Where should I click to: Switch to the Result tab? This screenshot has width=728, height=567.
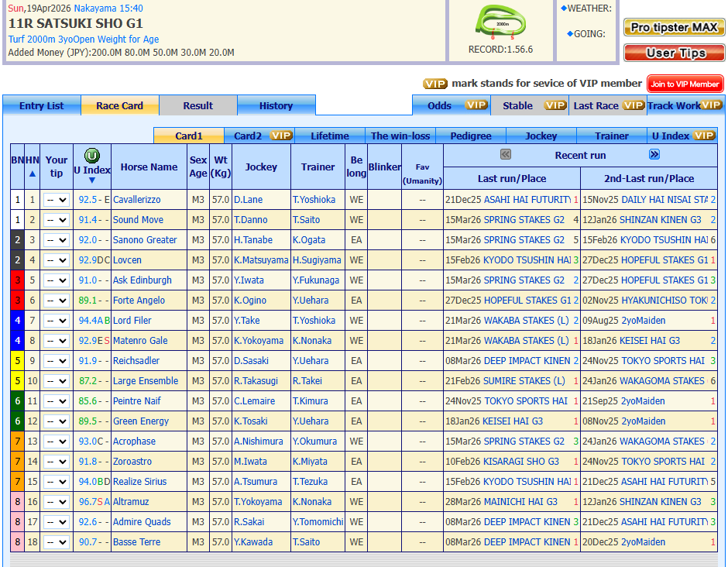click(x=197, y=105)
